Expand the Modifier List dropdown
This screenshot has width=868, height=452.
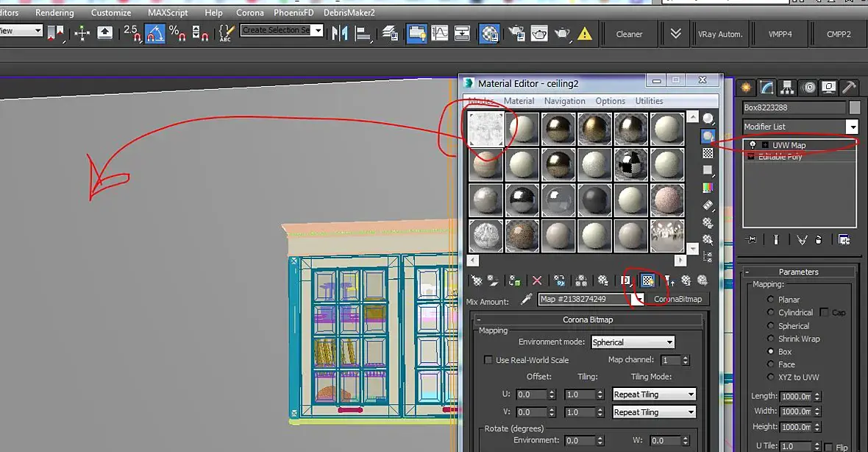coord(852,127)
